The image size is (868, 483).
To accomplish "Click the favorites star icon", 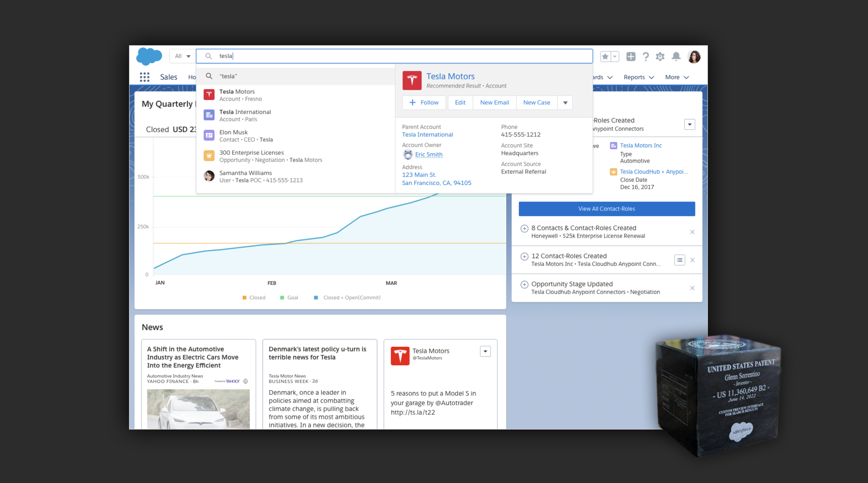I will tap(605, 56).
